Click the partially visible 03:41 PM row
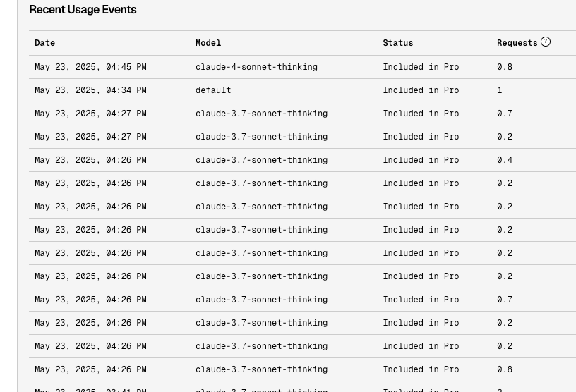 click(x=302, y=388)
